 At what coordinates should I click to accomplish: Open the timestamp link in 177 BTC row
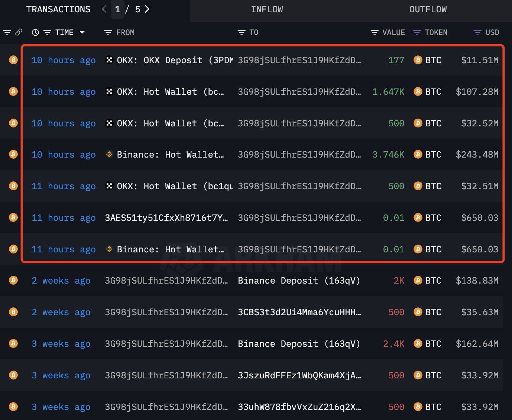click(x=64, y=60)
